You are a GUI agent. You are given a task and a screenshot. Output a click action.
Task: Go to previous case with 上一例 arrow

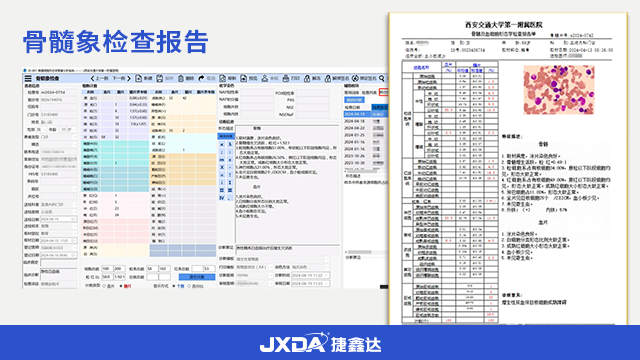pyautogui.click(x=93, y=78)
